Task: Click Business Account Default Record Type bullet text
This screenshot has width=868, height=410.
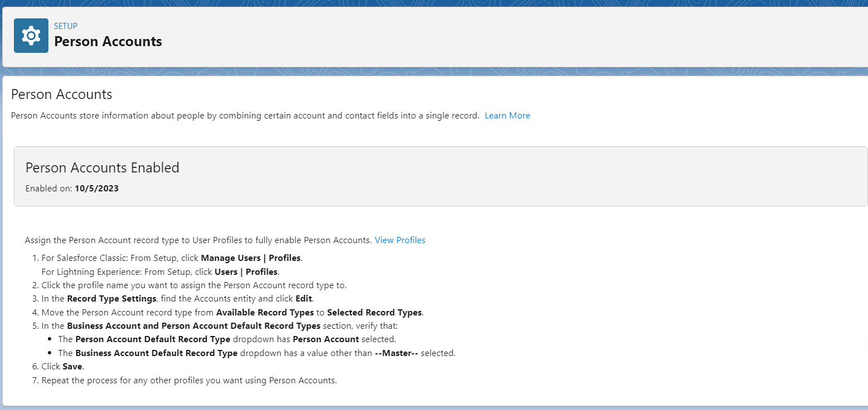Action: point(156,353)
